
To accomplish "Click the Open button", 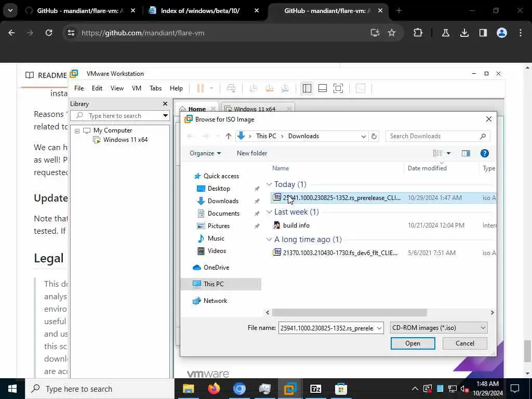I will [x=413, y=343].
